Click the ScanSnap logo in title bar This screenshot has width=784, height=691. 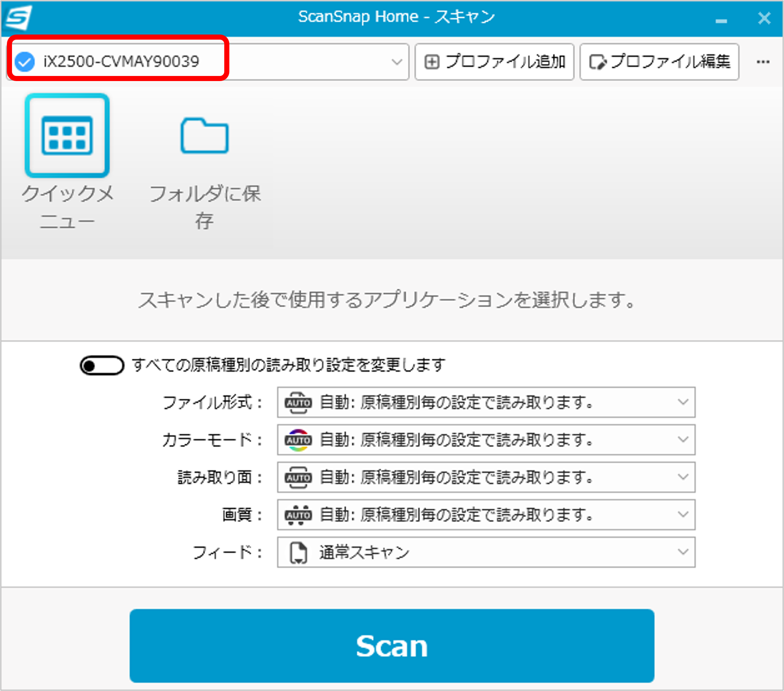(18, 17)
